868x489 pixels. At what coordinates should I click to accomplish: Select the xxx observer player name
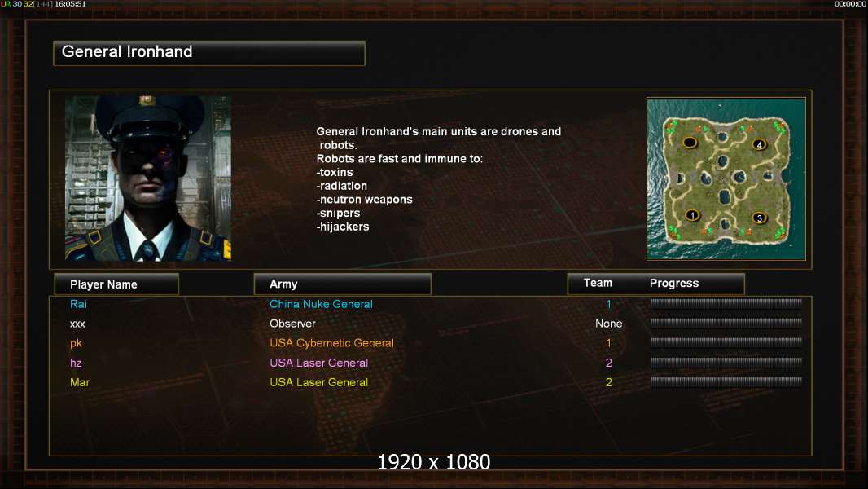(77, 324)
